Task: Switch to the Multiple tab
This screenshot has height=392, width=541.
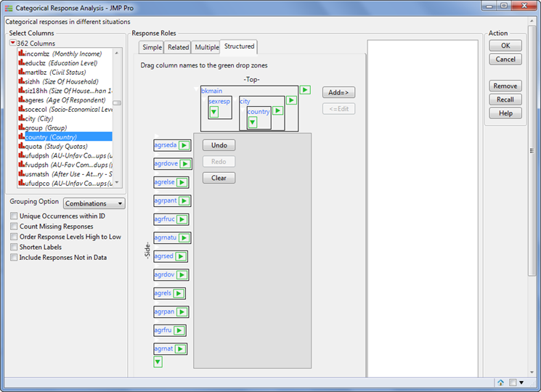Action: coord(206,47)
